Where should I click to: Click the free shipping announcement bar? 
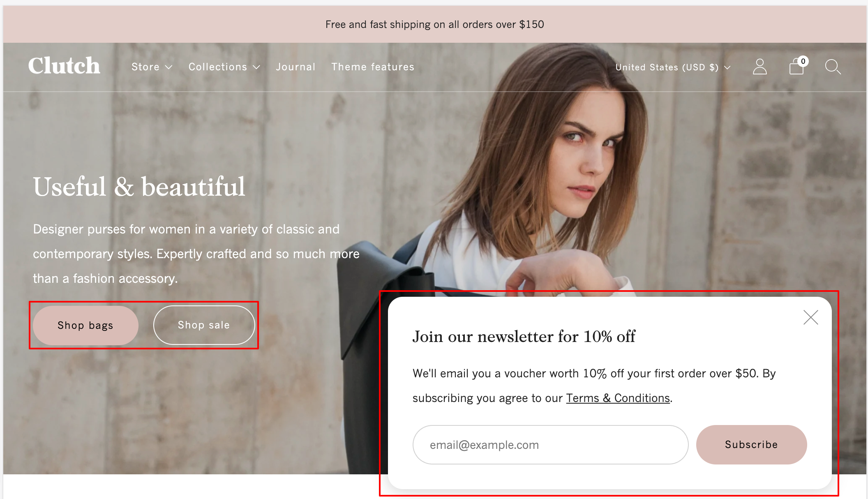(434, 24)
